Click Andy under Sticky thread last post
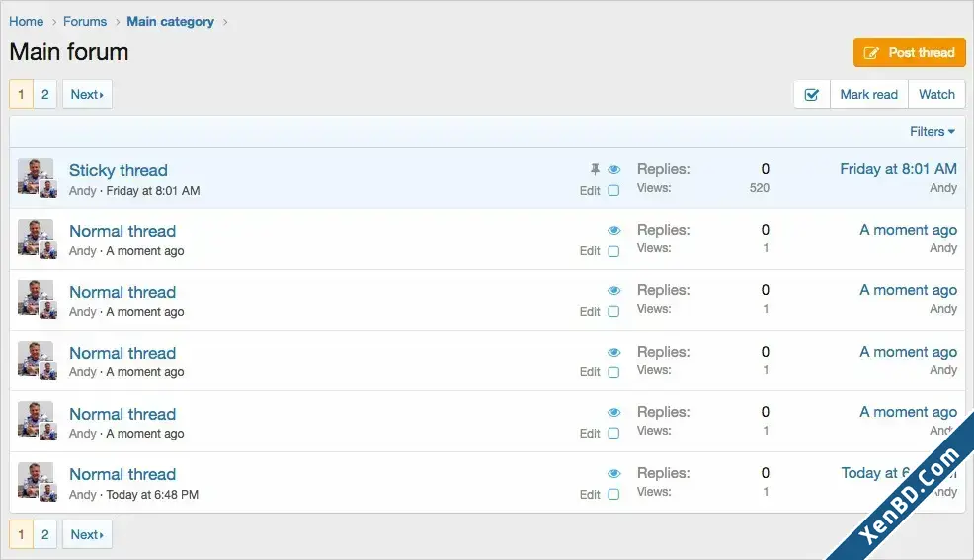This screenshot has width=974, height=560. (943, 188)
